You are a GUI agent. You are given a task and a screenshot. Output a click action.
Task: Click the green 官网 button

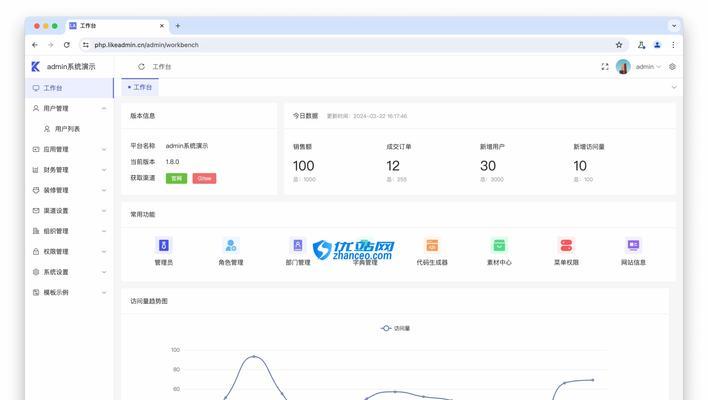(x=176, y=178)
